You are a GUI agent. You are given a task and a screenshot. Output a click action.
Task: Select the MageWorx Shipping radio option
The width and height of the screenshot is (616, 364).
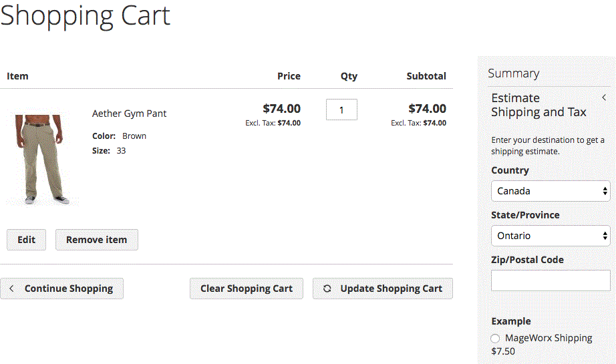[x=495, y=339]
